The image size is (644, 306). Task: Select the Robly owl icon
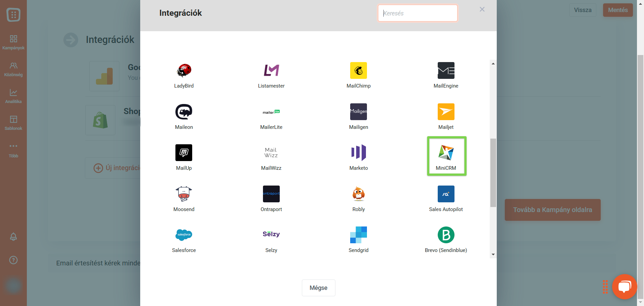359,194
